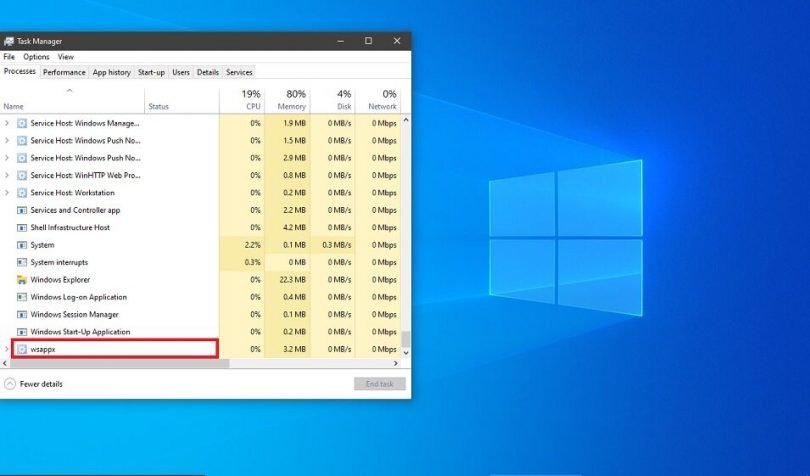Select the System process icon
Image resolution: width=810 pixels, height=476 pixels.
[x=22, y=245]
